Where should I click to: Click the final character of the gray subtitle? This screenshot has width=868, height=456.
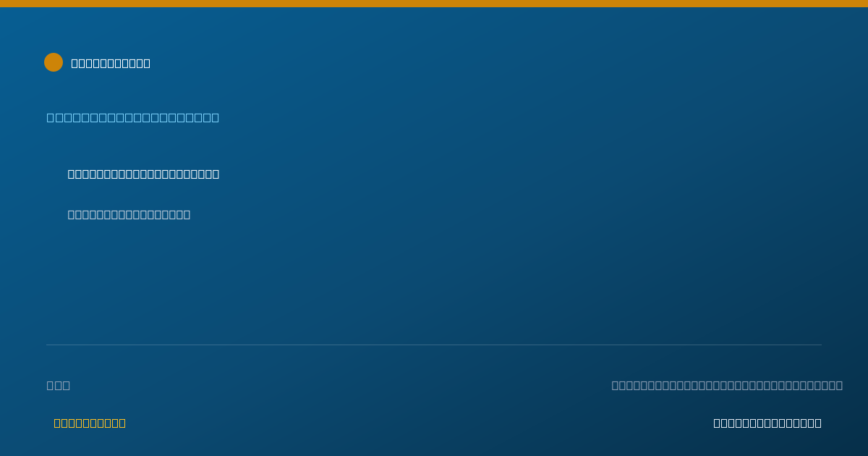click(187, 214)
